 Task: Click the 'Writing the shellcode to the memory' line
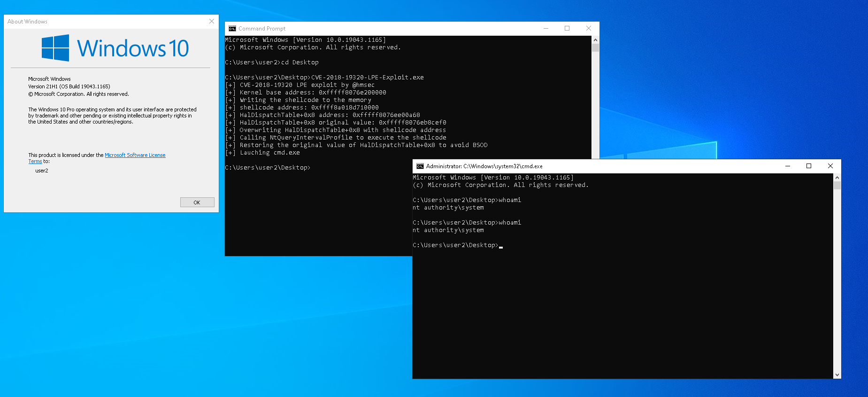298,100
